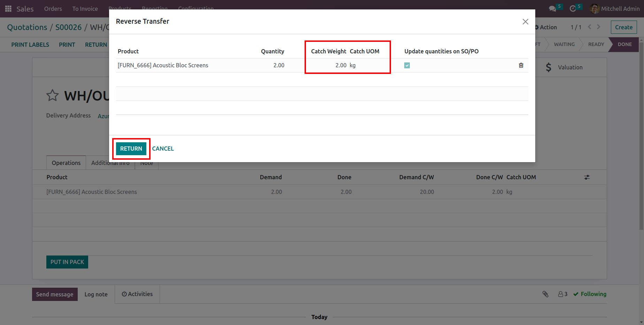This screenshot has width=644, height=325.
Task: Click CANCEL in Reverse Transfer dialog
Action: (163, 149)
